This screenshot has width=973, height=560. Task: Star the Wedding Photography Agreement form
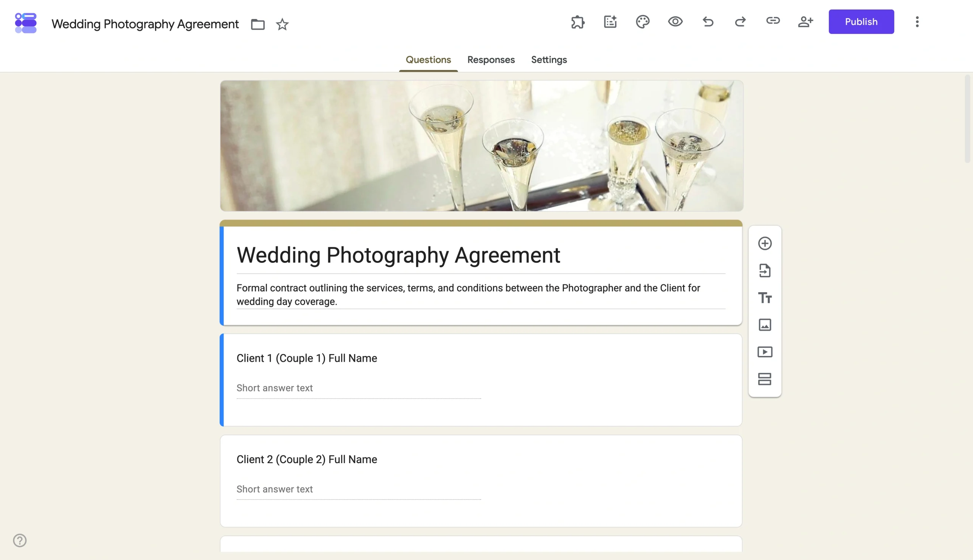[x=282, y=24]
